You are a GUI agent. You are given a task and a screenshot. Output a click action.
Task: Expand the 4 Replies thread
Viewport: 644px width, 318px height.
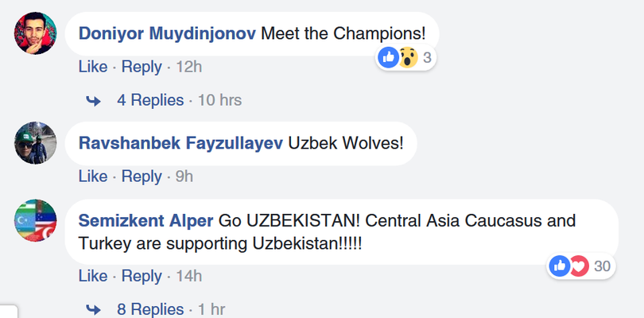(150, 100)
